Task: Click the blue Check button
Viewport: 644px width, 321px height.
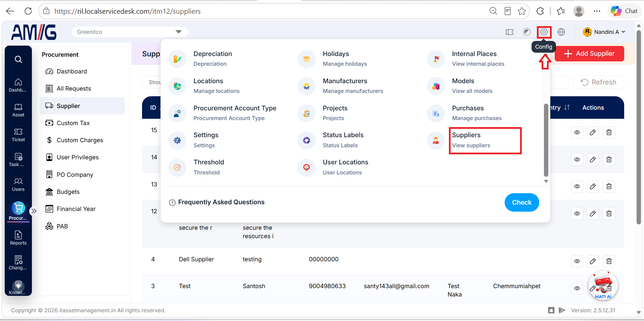Action: (522, 203)
